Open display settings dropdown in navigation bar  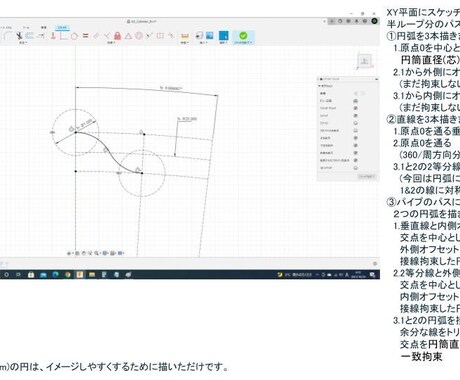click(105, 253)
